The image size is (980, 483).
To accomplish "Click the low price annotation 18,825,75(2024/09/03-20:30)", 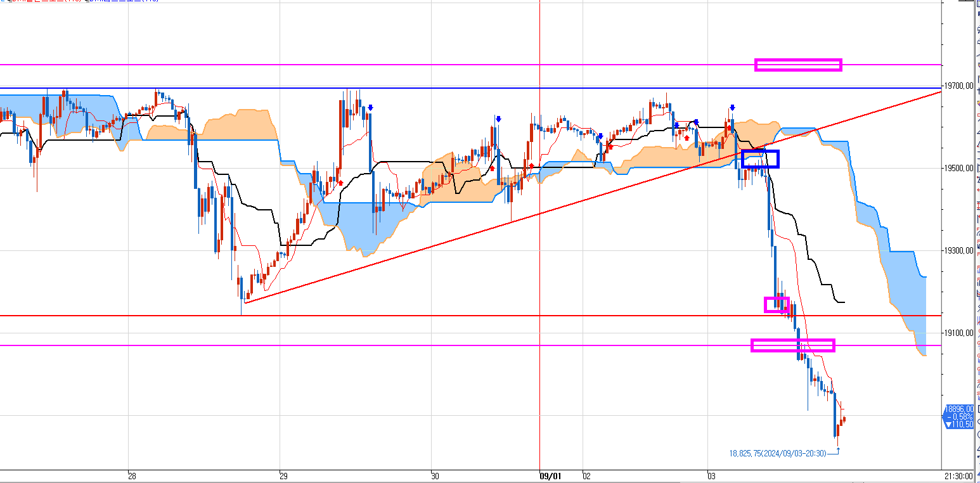I will [x=777, y=454].
